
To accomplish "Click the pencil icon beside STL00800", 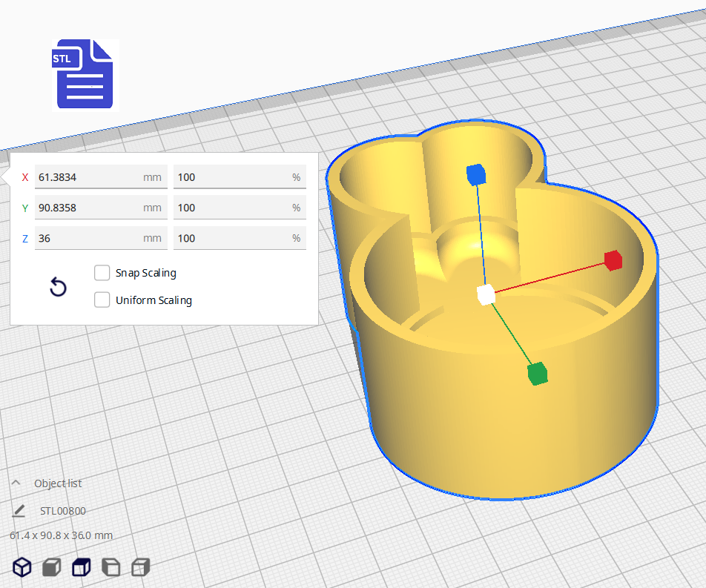I will pyautogui.click(x=19, y=511).
